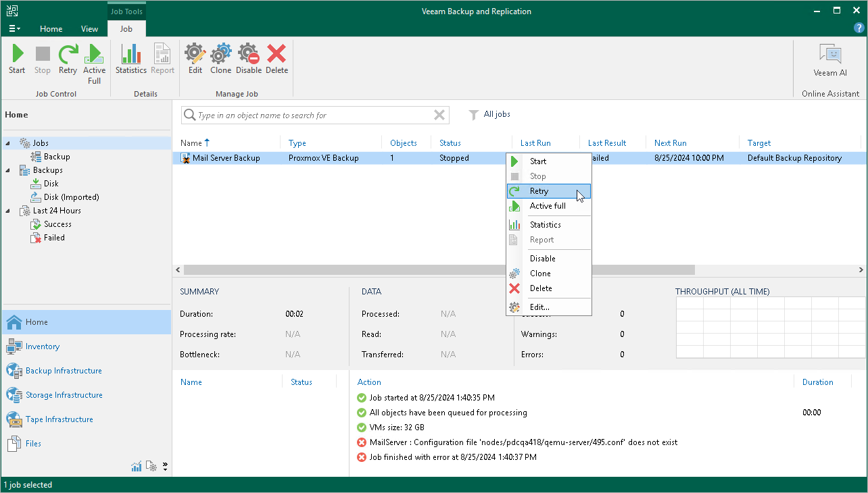Open the Veeam AI online assistant
The width and height of the screenshot is (868, 493).
[x=830, y=61]
